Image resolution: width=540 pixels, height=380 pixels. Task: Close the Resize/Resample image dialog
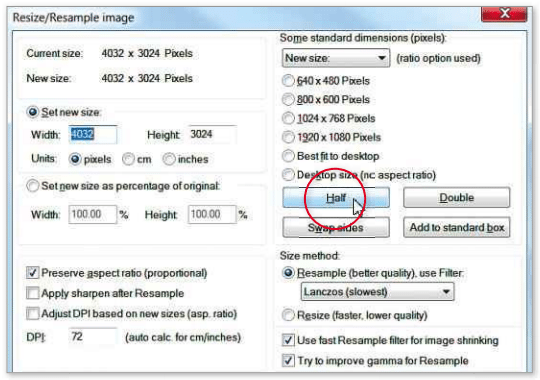504,14
